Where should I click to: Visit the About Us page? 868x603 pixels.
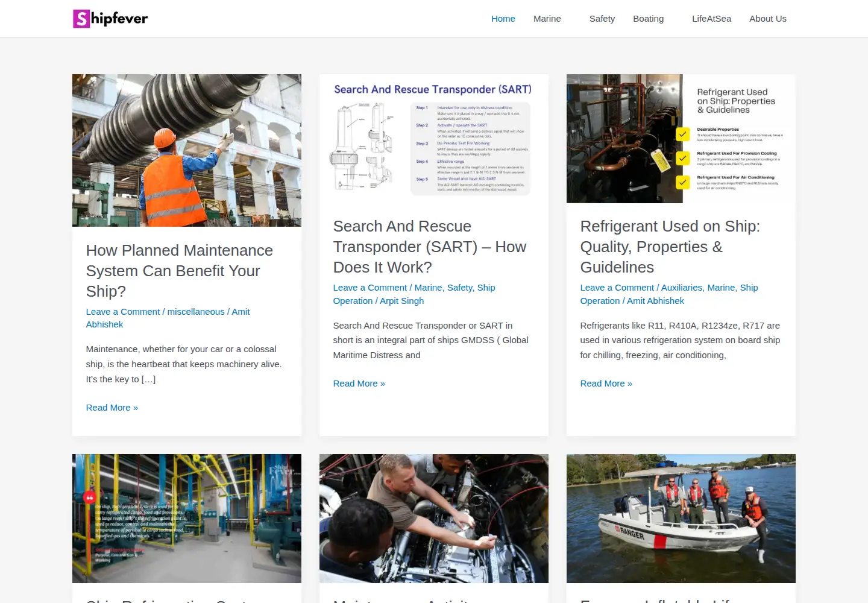coord(768,19)
